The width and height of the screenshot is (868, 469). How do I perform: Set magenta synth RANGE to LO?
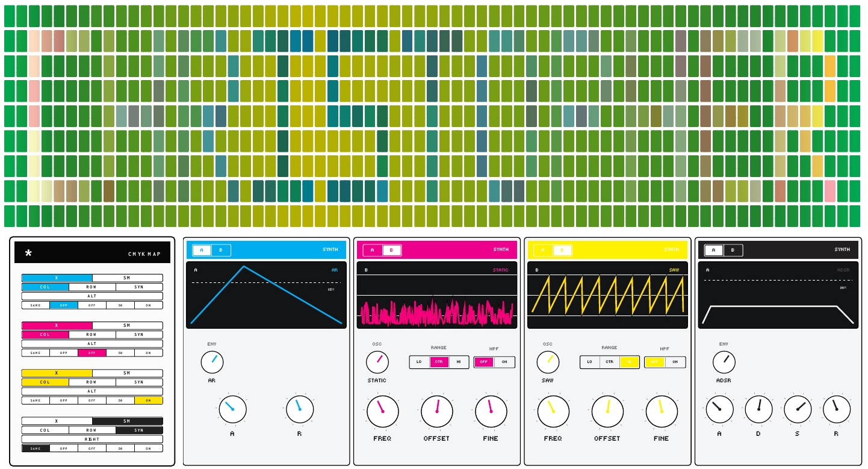click(x=420, y=362)
